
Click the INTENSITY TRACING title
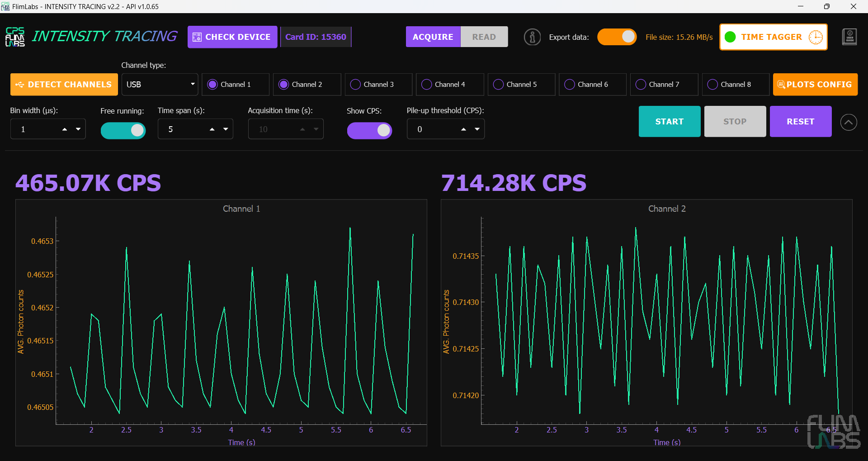pyautogui.click(x=104, y=36)
